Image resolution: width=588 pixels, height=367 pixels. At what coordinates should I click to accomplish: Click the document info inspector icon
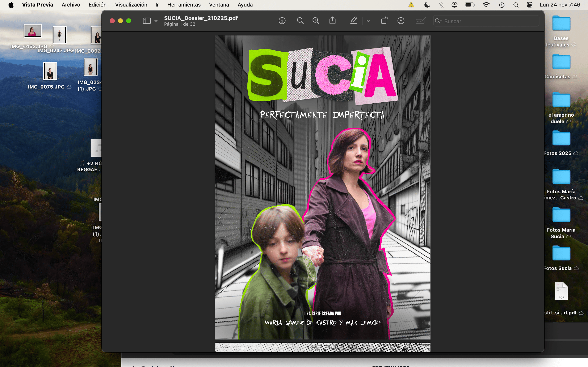[282, 21]
